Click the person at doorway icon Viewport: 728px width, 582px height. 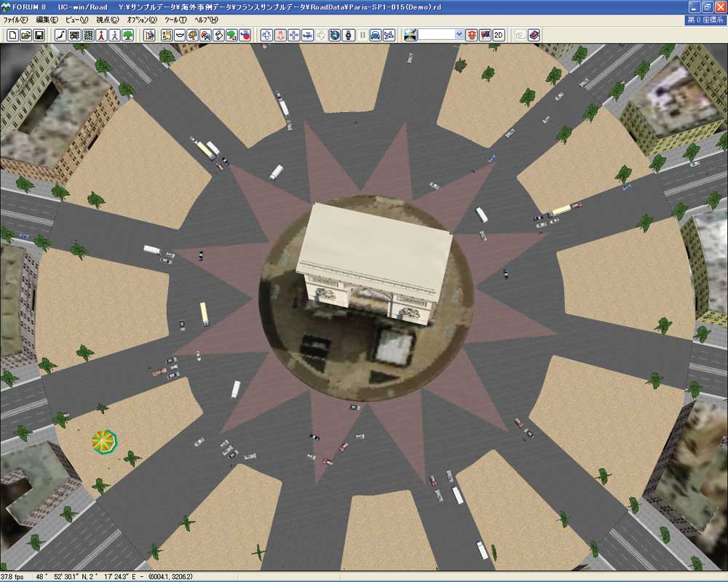pos(149,35)
